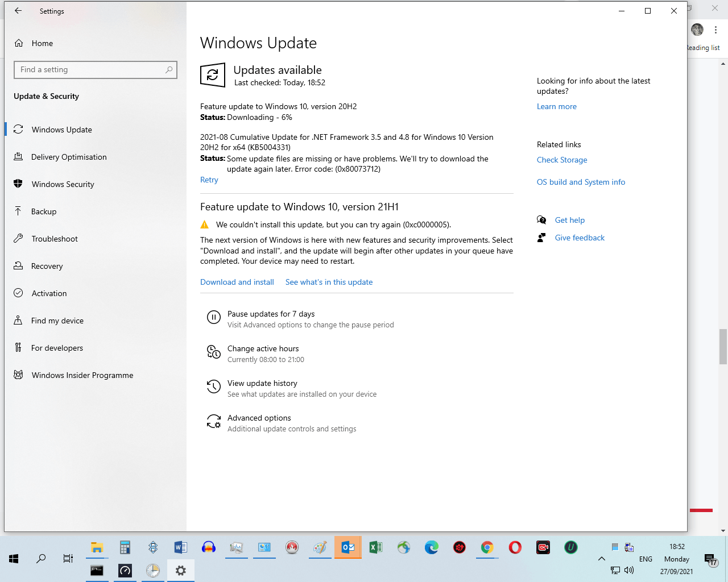Open the Get help link
The width and height of the screenshot is (728, 582).
coord(570,220)
